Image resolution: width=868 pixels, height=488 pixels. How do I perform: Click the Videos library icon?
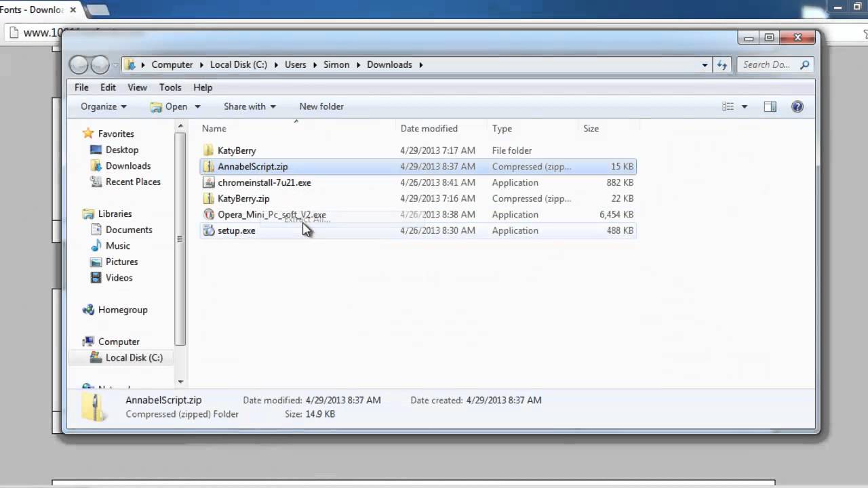96,278
